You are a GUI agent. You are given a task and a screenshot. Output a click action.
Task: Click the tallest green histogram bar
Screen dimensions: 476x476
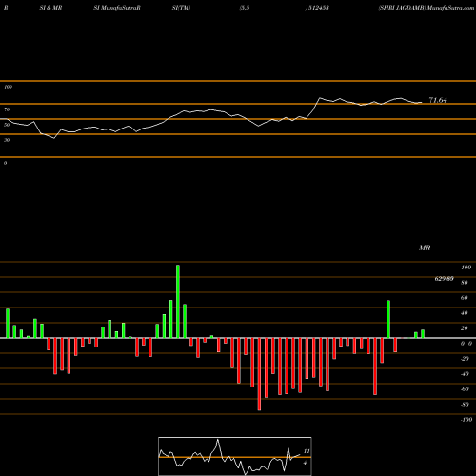[x=178, y=301]
